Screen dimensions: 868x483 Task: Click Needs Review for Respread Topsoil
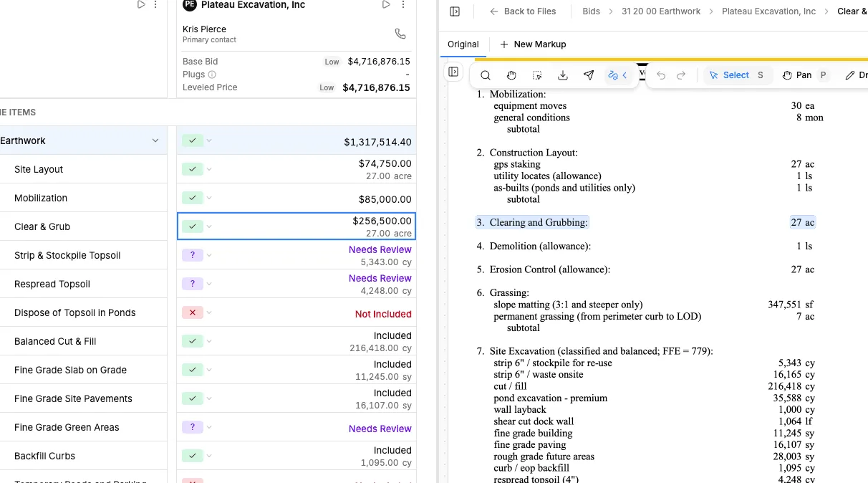click(x=380, y=278)
